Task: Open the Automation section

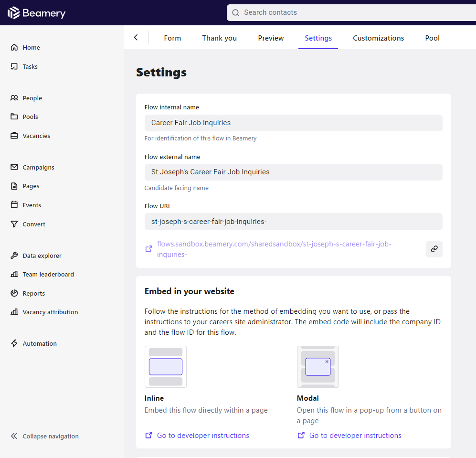Action: [x=40, y=343]
